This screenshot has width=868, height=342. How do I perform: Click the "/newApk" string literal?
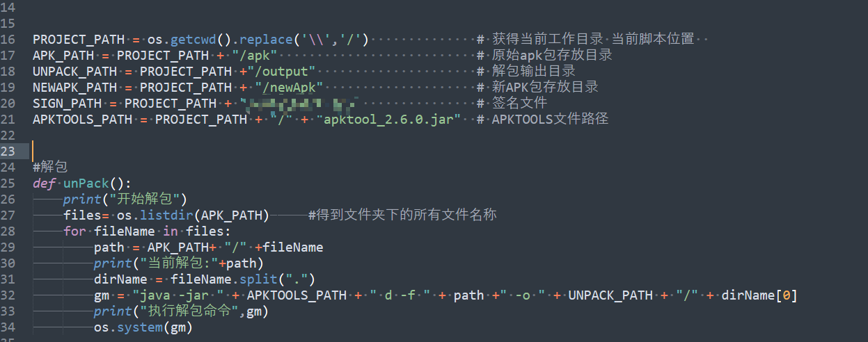(x=290, y=87)
